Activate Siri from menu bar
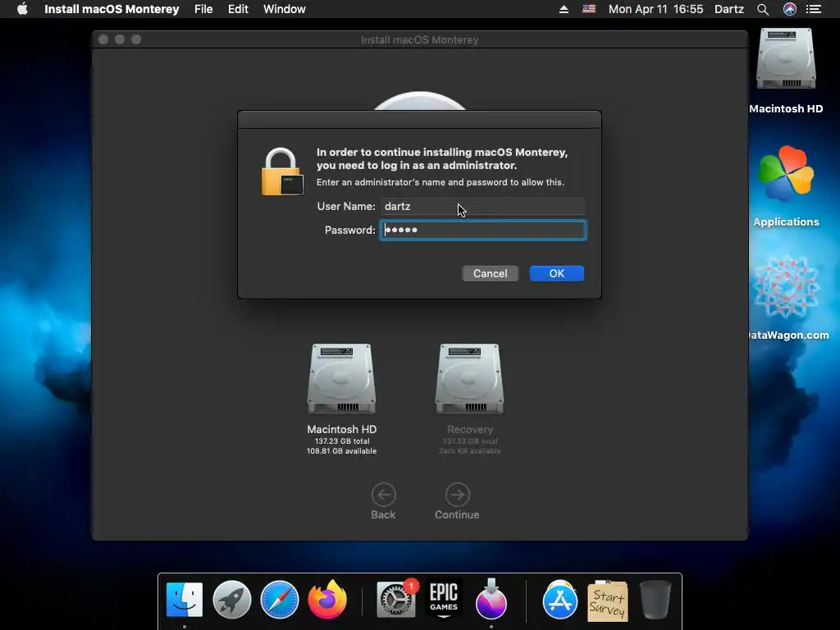Screen dimensions: 840x630 790,9
